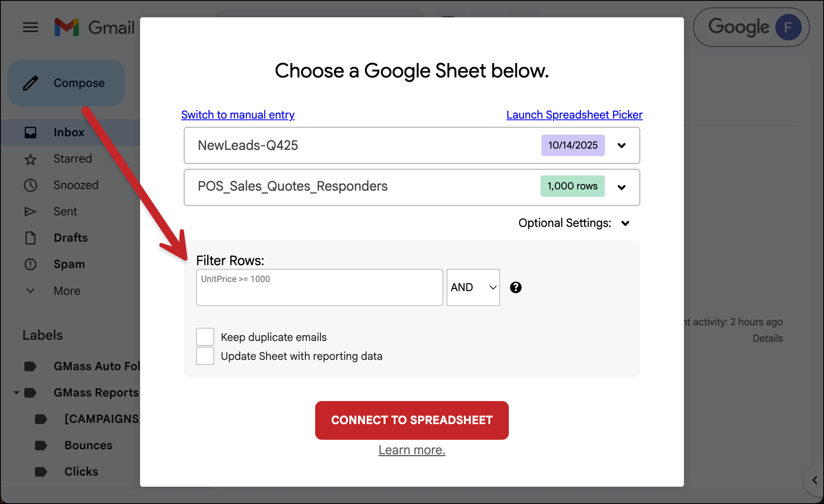Click Launch Spreadsheet Picker link
The height and width of the screenshot is (504, 824).
(x=574, y=115)
